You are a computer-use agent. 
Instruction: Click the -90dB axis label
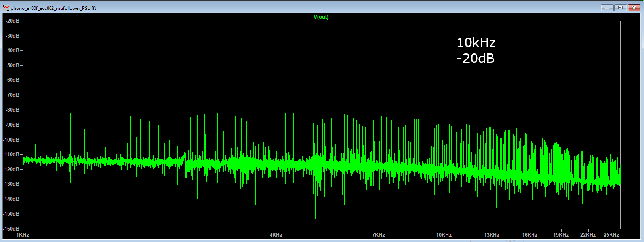13,125
